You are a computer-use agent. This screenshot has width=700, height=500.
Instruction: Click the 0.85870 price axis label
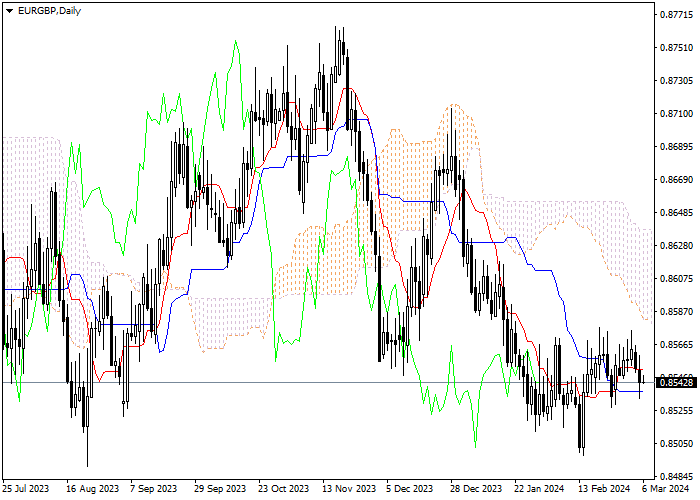[676, 312]
